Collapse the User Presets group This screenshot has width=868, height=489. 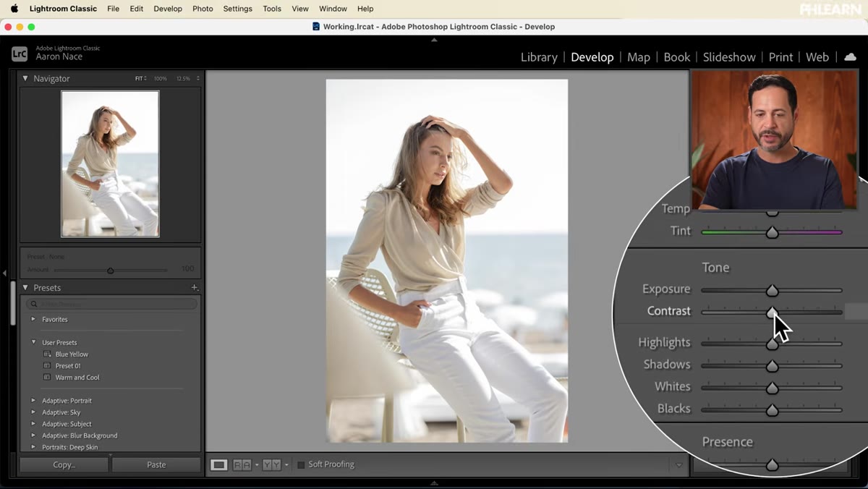pyautogui.click(x=33, y=342)
